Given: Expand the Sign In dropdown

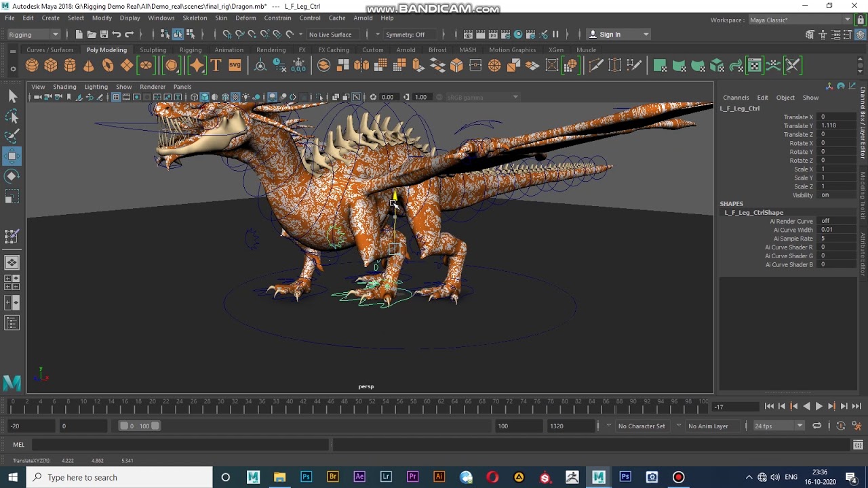Looking at the screenshot, I should (618, 35).
